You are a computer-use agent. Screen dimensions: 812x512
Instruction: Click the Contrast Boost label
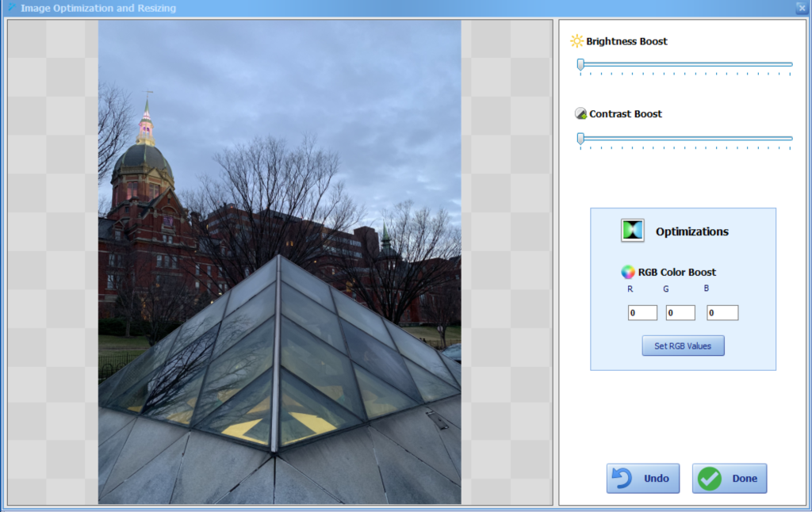(x=625, y=114)
